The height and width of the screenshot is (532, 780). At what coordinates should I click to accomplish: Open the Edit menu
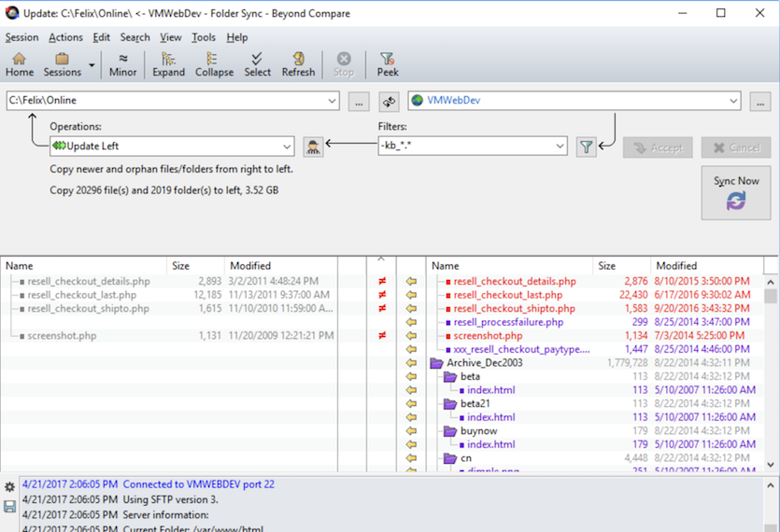[x=102, y=37]
